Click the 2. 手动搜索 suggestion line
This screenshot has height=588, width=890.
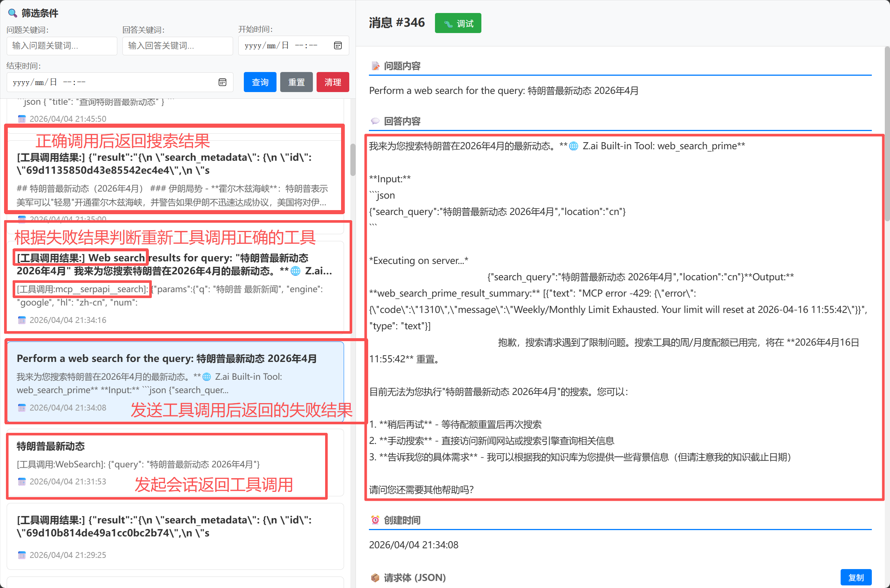491,441
